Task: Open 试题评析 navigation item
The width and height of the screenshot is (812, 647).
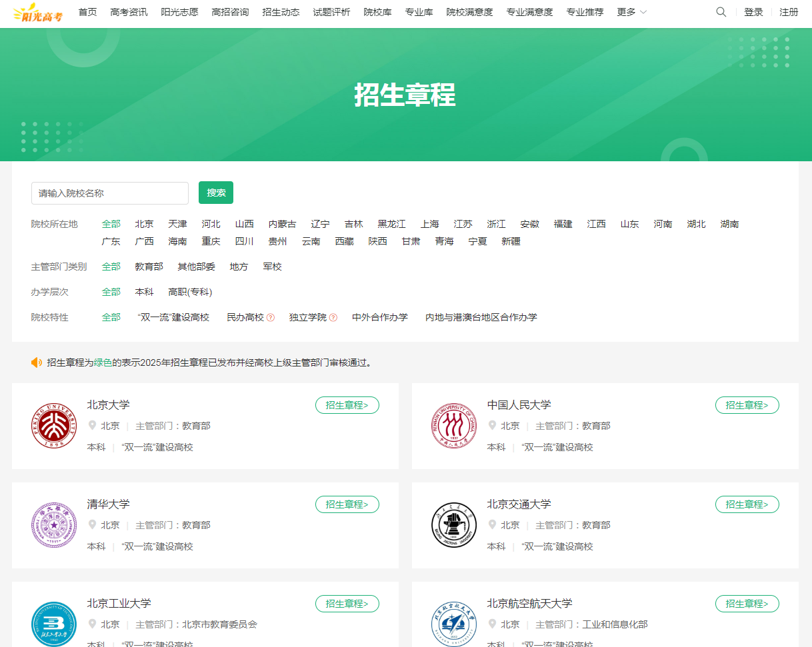Action: (x=331, y=12)
